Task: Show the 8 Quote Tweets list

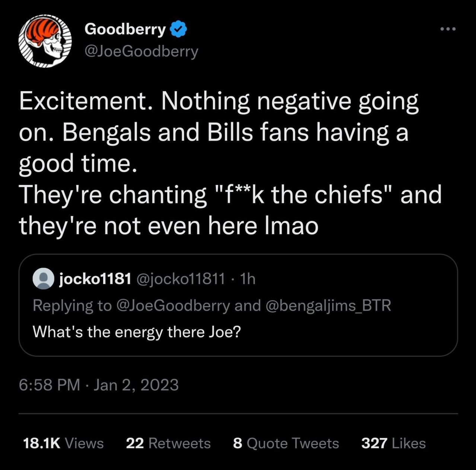Action: click(286, 443)
